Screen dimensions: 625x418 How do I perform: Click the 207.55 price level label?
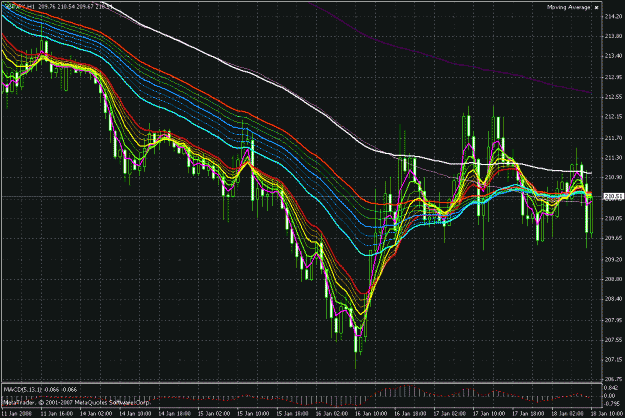pyautogui.click(x=614, y=340)
